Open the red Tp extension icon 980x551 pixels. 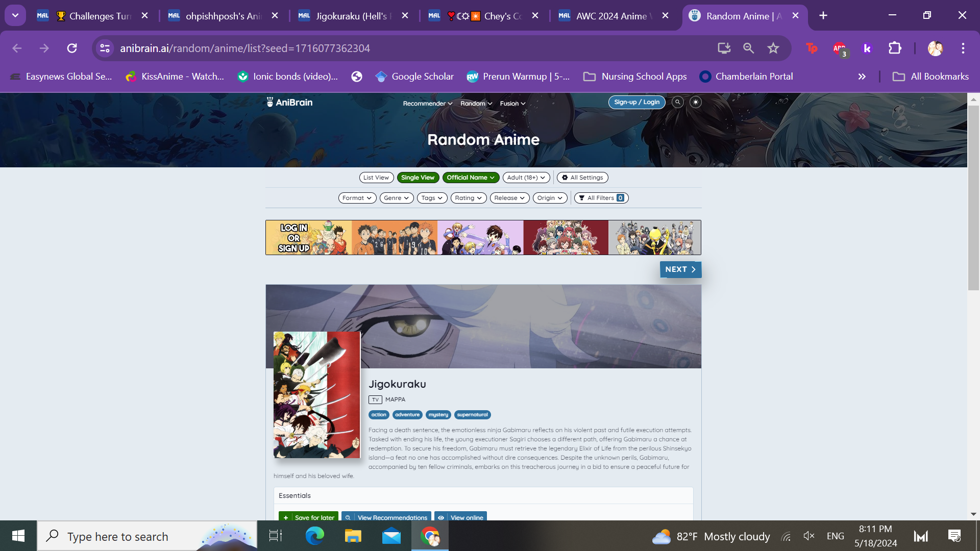pos(812,48)
